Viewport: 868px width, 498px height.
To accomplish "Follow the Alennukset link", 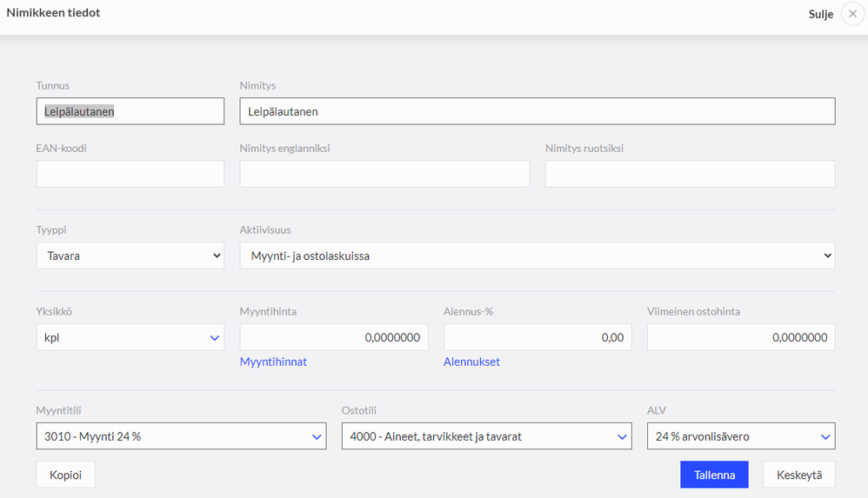I will pyautogui.click(x=471, y=362).
